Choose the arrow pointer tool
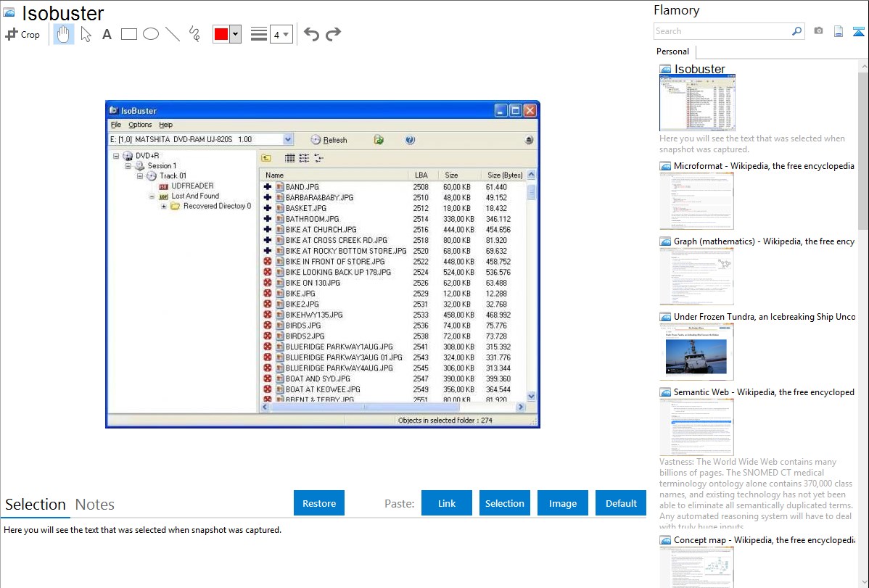 [86, 34]
